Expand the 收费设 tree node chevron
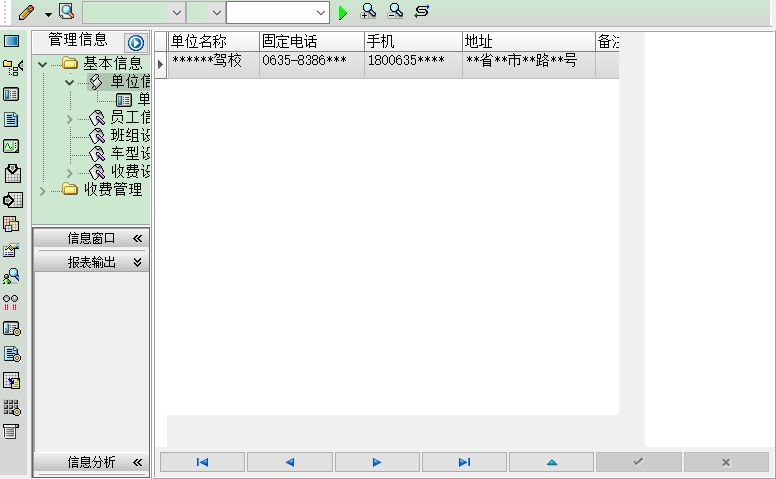Screen dimensions: 776x479 coord(69,173)
